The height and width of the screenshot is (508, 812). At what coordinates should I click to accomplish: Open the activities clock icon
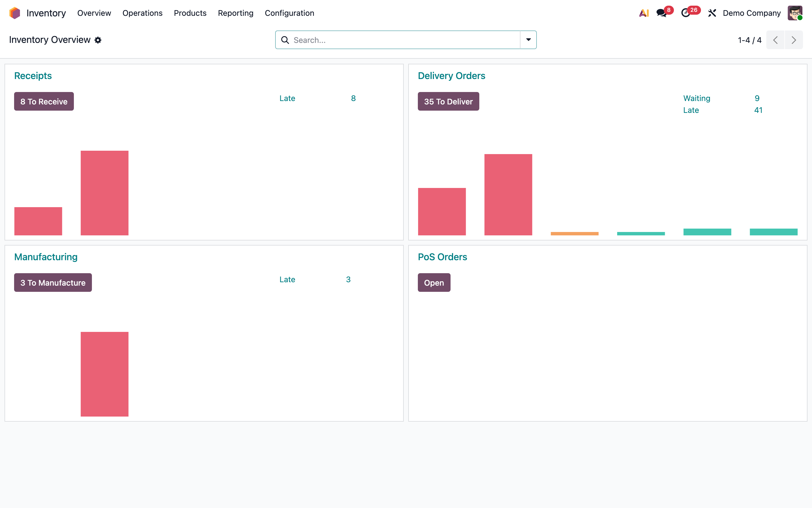pyautogui.click(x=685, y=13)
